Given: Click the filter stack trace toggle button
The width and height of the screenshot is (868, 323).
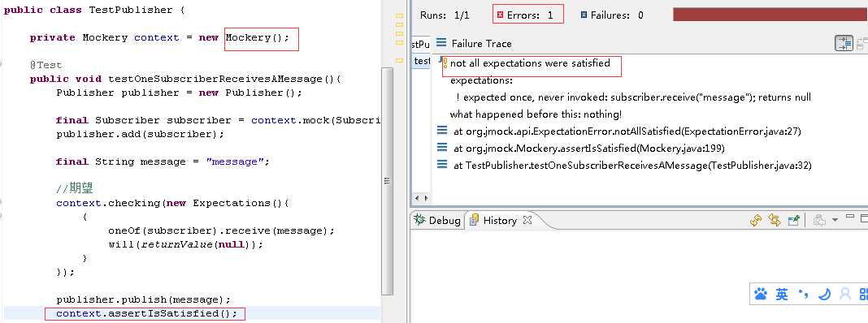Looking at the screenshot, I should coord(844,44).
